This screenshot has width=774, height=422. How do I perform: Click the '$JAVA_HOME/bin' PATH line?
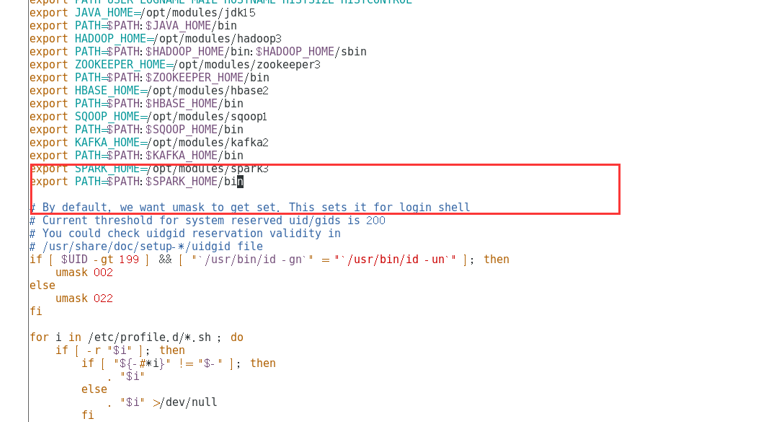click(133, 26)
